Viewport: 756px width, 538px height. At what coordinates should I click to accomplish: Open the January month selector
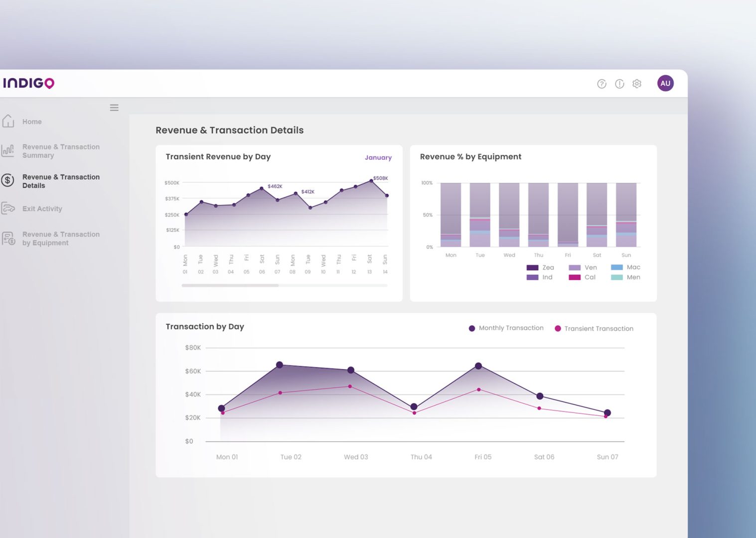pos(378,157)
